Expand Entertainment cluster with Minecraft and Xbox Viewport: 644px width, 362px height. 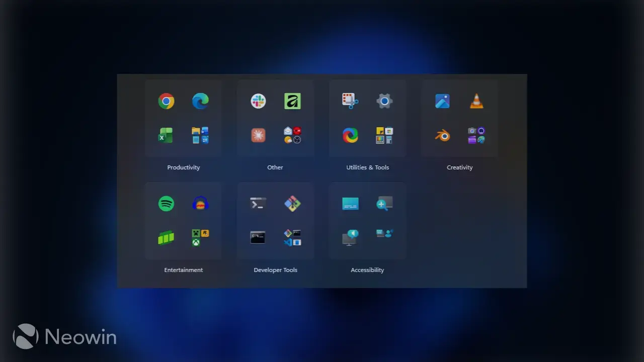[x=200, y=238]
